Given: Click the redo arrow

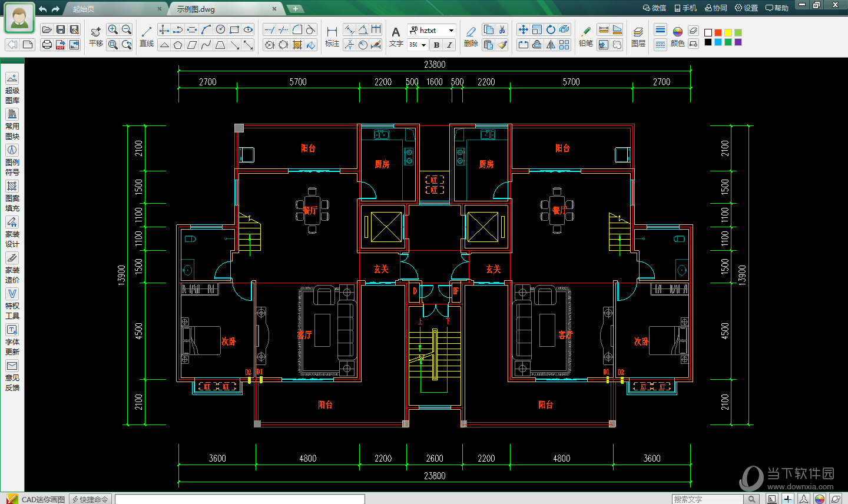Looking at the screenshot, I should (56, 9).
